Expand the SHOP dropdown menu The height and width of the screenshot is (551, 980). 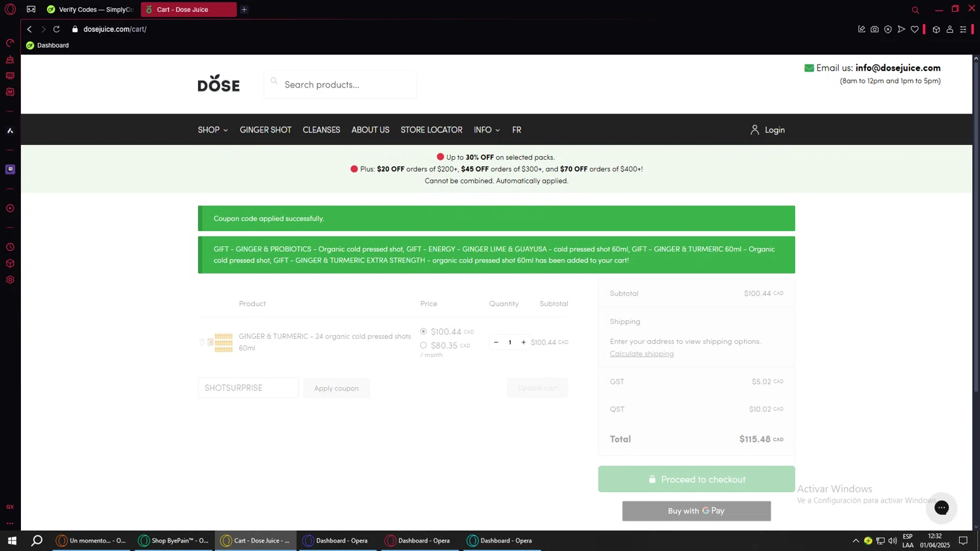tap(213, 130)
